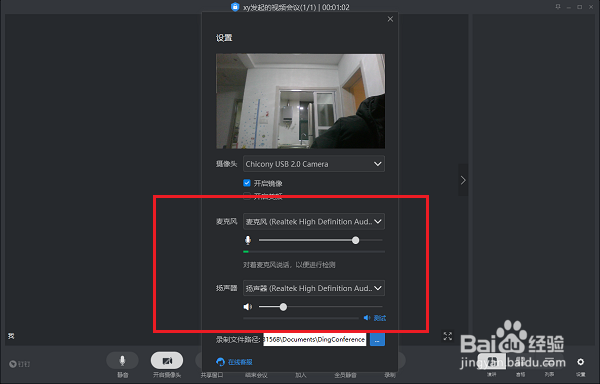Screen dimensions: 600x384
Task: Click the 全员静音 mute-all label in the toolbar
Action: click(346, 375)
